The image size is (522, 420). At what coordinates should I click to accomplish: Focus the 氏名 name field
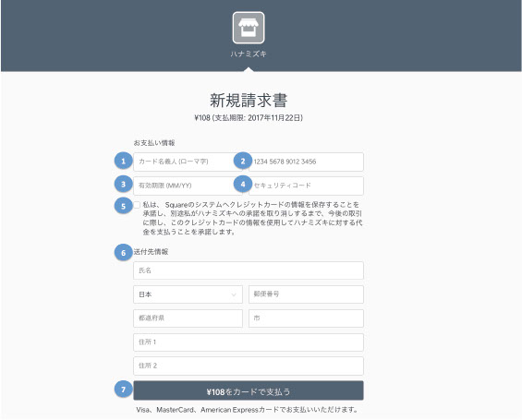coord(249,270)
